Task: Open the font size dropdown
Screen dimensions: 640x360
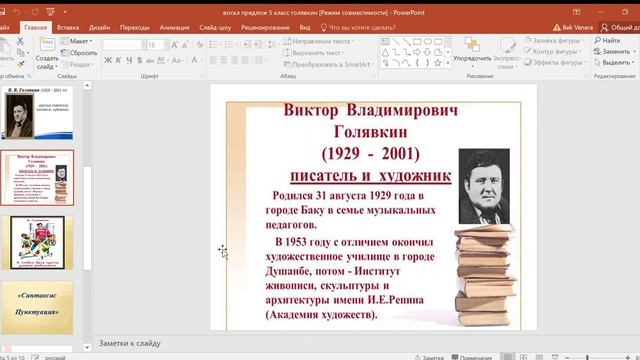Action: pos(167,44)
